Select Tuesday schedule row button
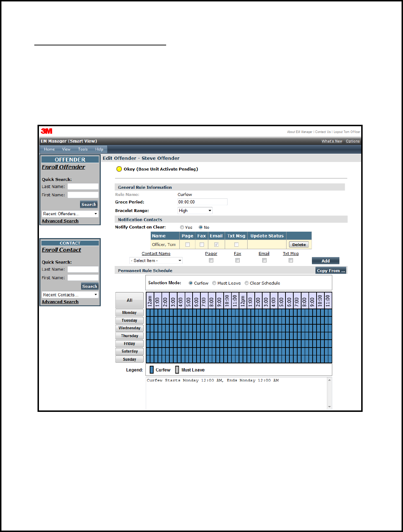This screenshot has width=403, height=532. (129, 320)
